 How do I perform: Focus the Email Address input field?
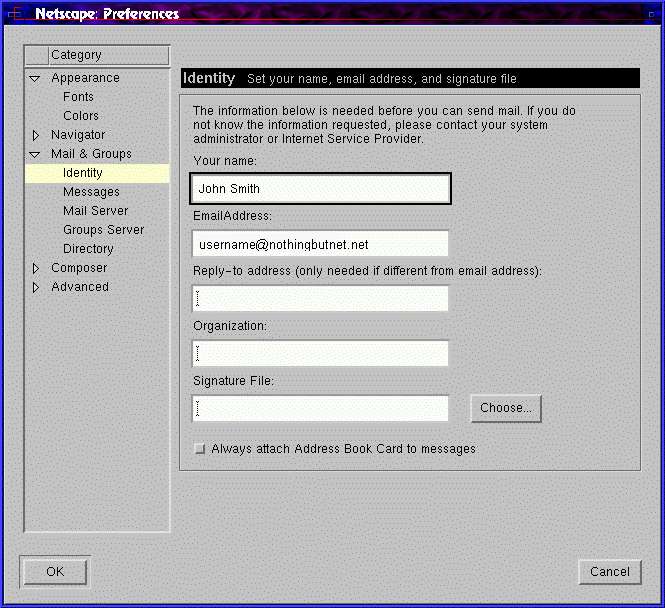[320, 244]
